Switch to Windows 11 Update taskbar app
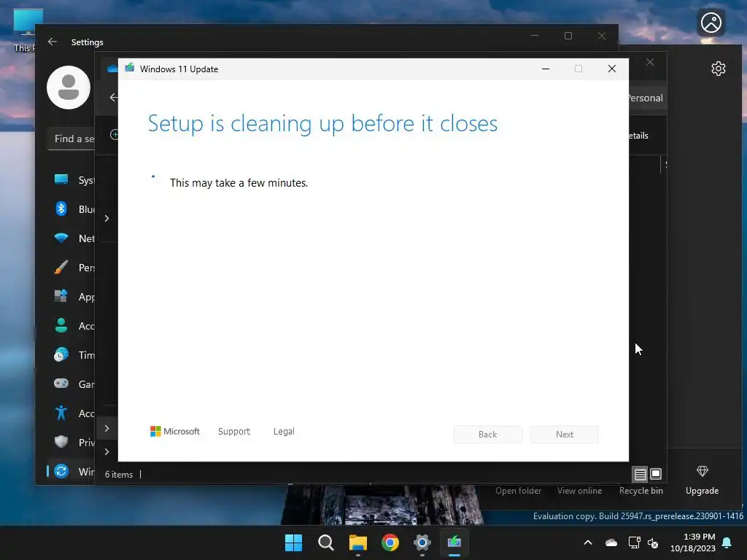Image resolution: width=747 pixels, height=560 pixels. 454,542
